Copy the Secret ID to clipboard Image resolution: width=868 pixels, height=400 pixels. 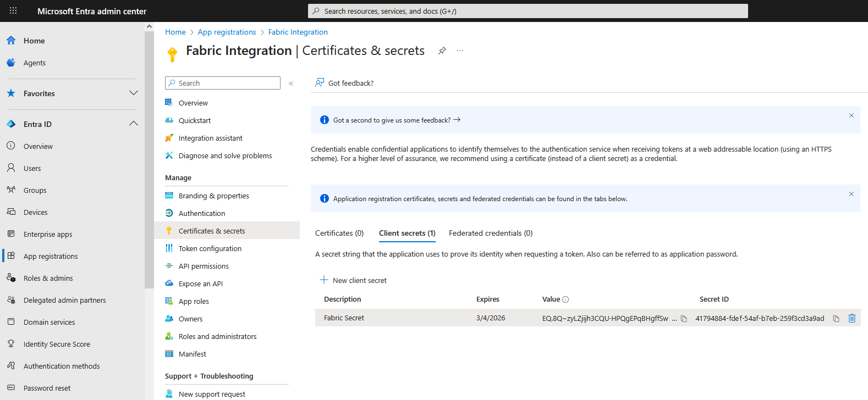[x=836, y=319]
